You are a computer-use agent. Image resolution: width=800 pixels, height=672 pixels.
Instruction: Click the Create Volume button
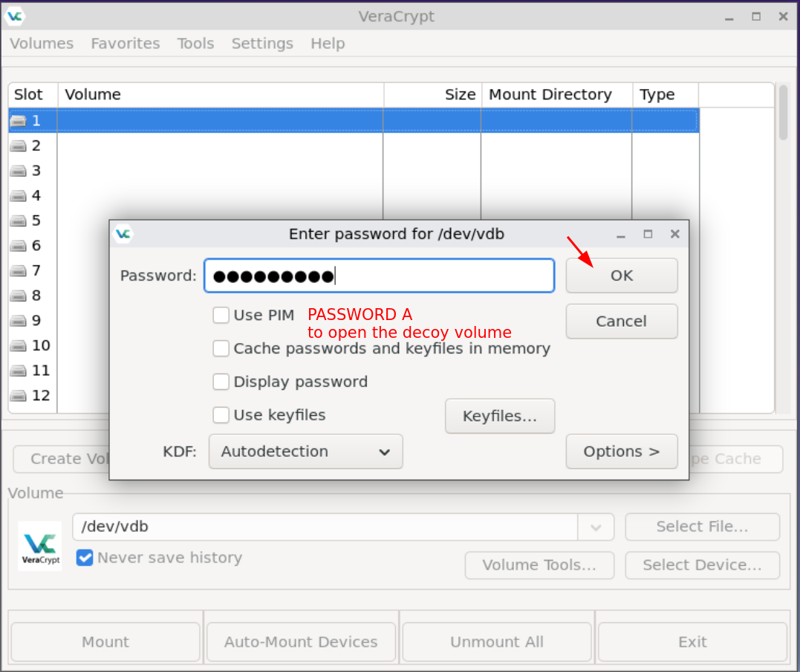(x=61, y=459)
